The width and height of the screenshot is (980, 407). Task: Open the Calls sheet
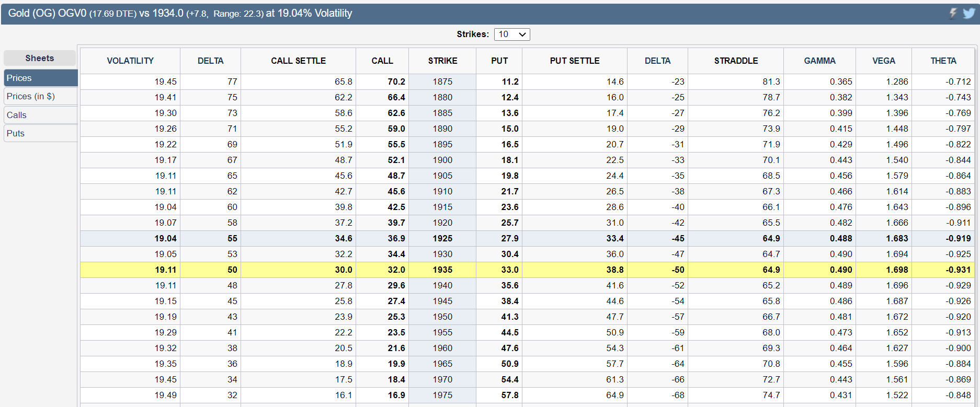(41, 115)
